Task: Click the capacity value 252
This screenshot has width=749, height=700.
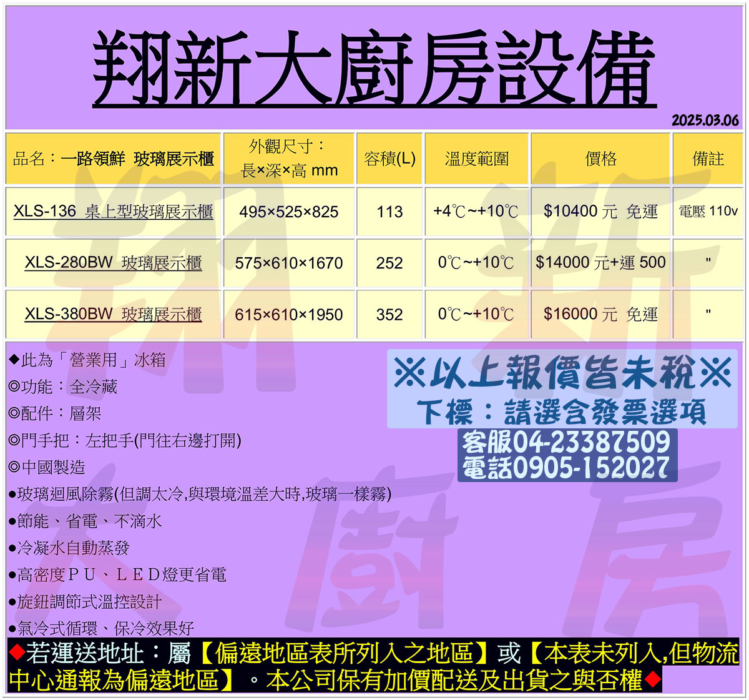Action: point(389,263)
